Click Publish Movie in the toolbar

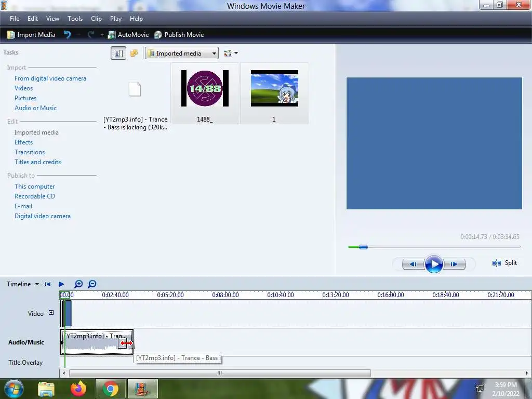click(179, 35)
